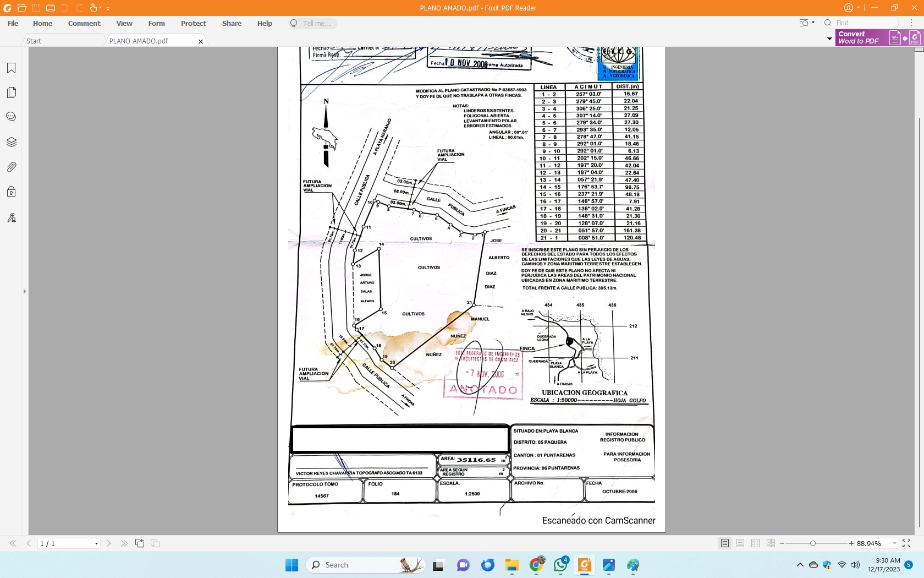Open the zoom percentage dropdown
The height and width of the screenshot is (578, 924).
coord(894,543)
